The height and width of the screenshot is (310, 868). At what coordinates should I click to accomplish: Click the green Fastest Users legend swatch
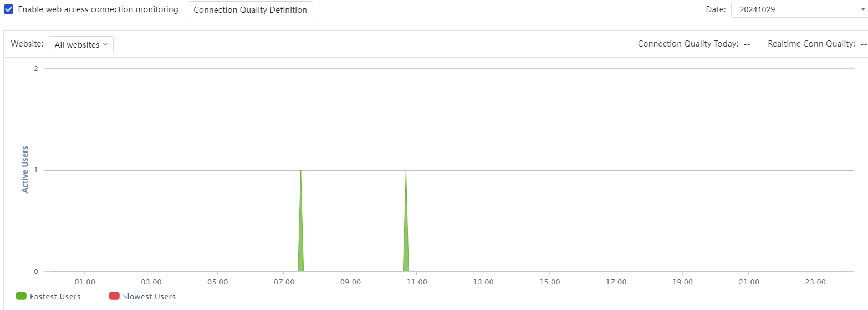[x=21, y=296]
